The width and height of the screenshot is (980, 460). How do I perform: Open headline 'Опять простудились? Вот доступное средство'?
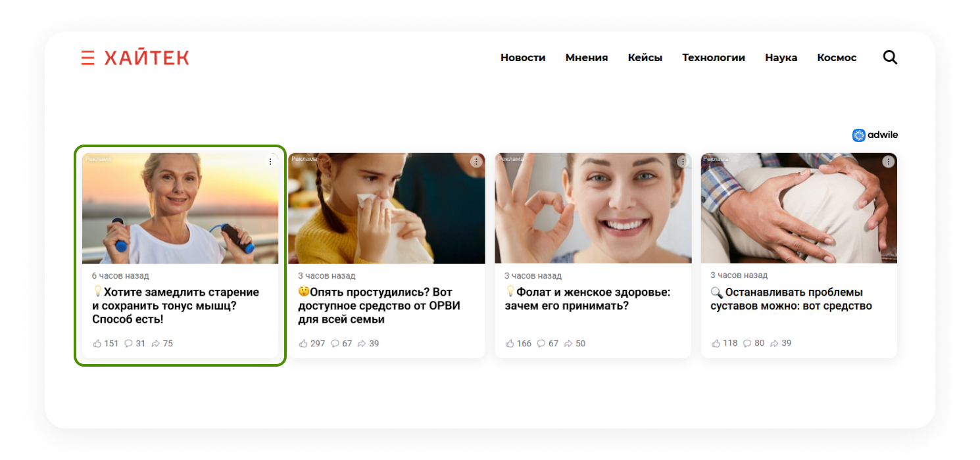[380, 306]
